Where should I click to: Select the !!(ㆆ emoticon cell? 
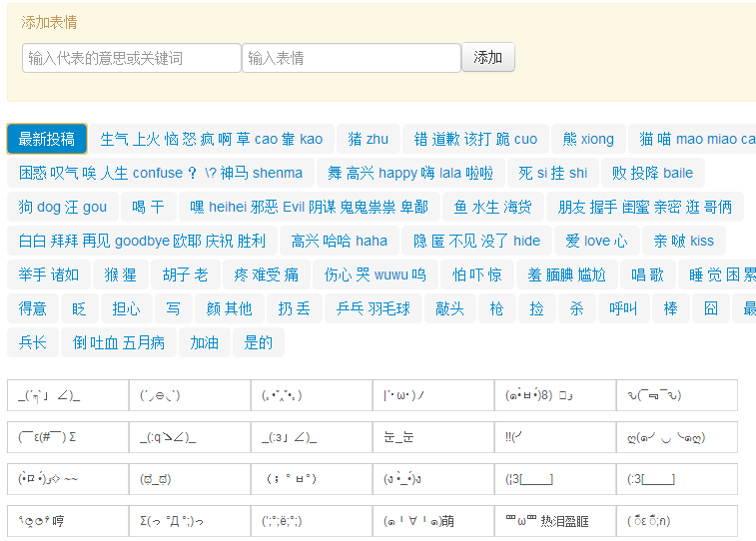click(555, 437)
